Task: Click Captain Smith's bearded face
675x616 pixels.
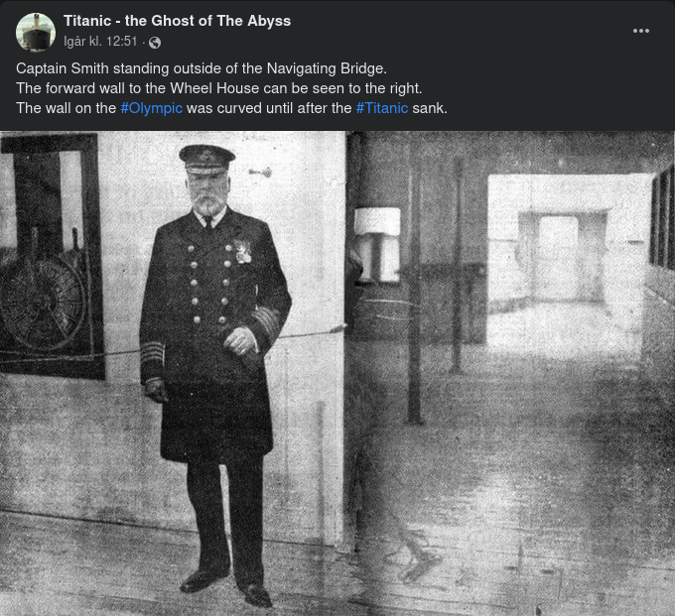Action: [207, 191]
